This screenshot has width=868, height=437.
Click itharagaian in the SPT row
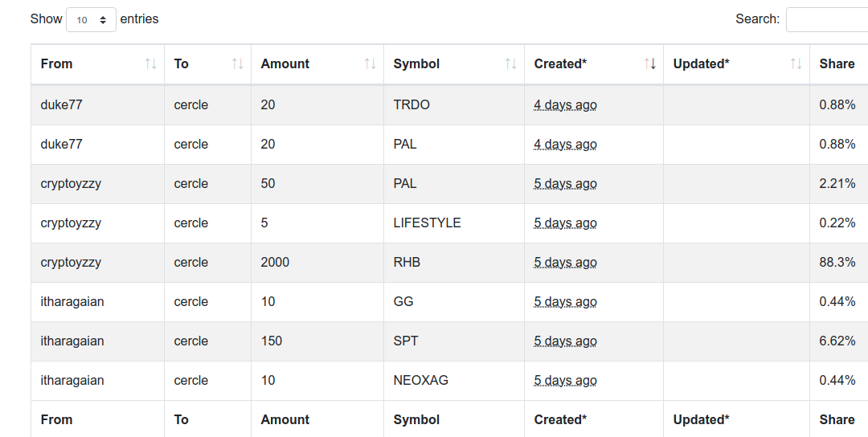(x=72, y=341)
